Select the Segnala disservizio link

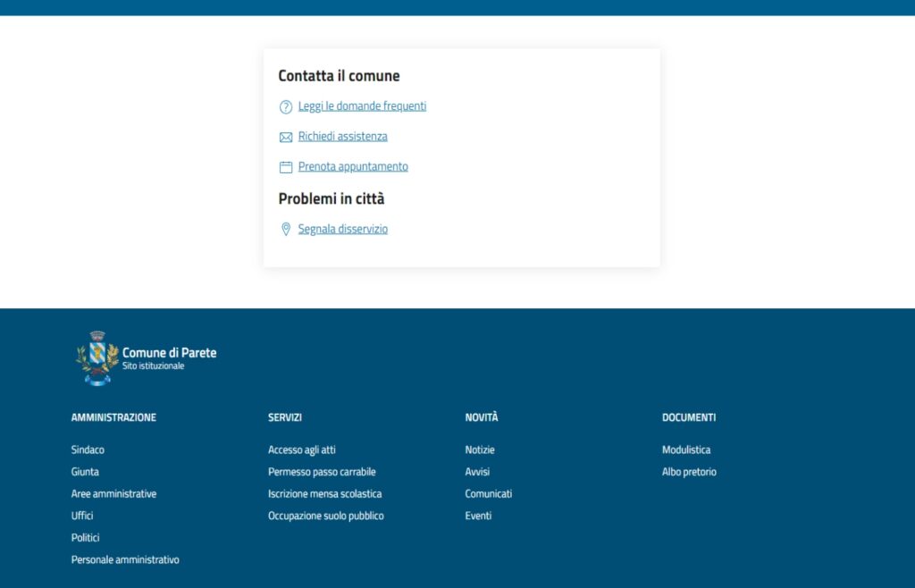(342, 230)
